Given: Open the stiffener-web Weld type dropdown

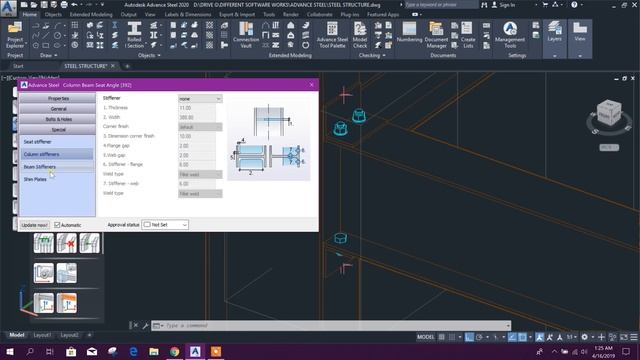Looking at the screenshot, I should coord(200,193).
